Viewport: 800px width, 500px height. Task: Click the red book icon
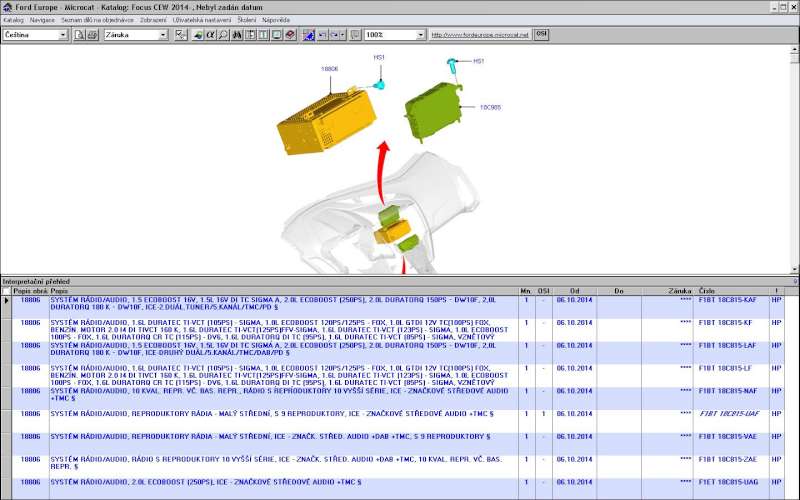point(290,35)
